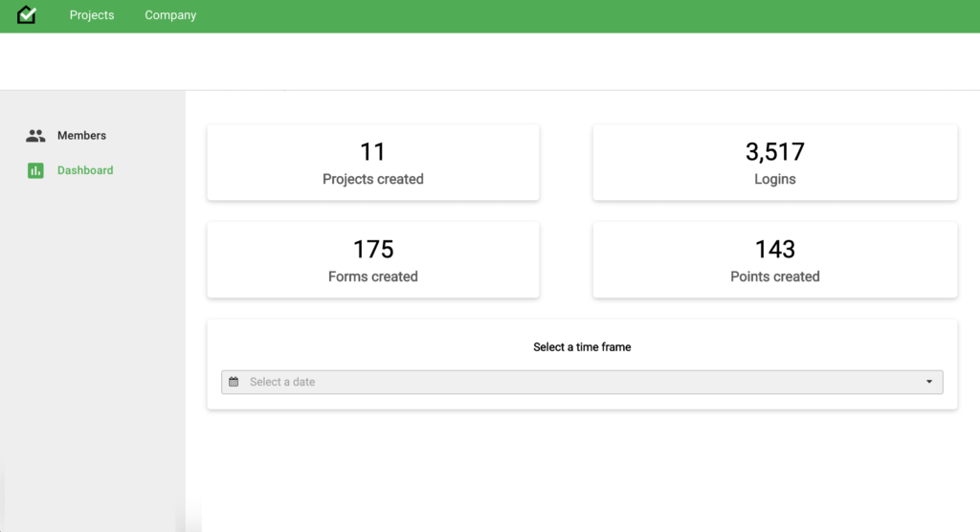Click the Points created label

[x=775, y=277]
